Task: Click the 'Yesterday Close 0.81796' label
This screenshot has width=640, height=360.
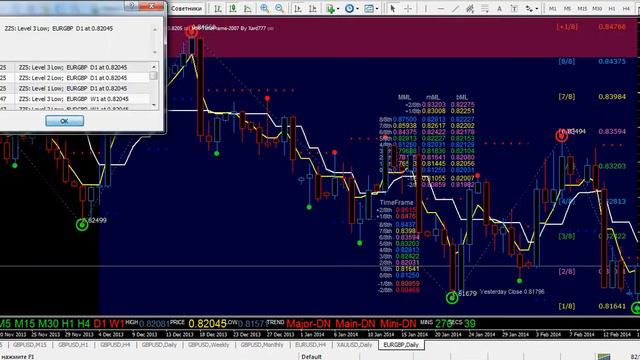Action: tap(512, 291)
